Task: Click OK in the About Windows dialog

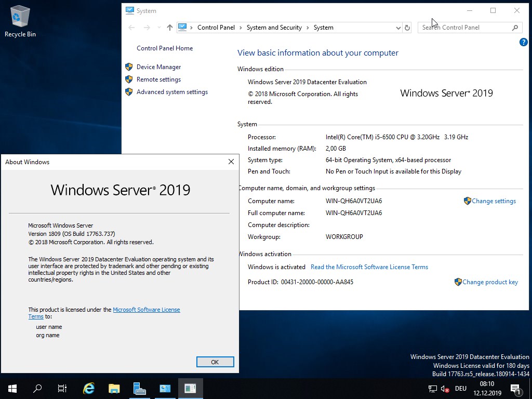Action: [x=215, y=362]
